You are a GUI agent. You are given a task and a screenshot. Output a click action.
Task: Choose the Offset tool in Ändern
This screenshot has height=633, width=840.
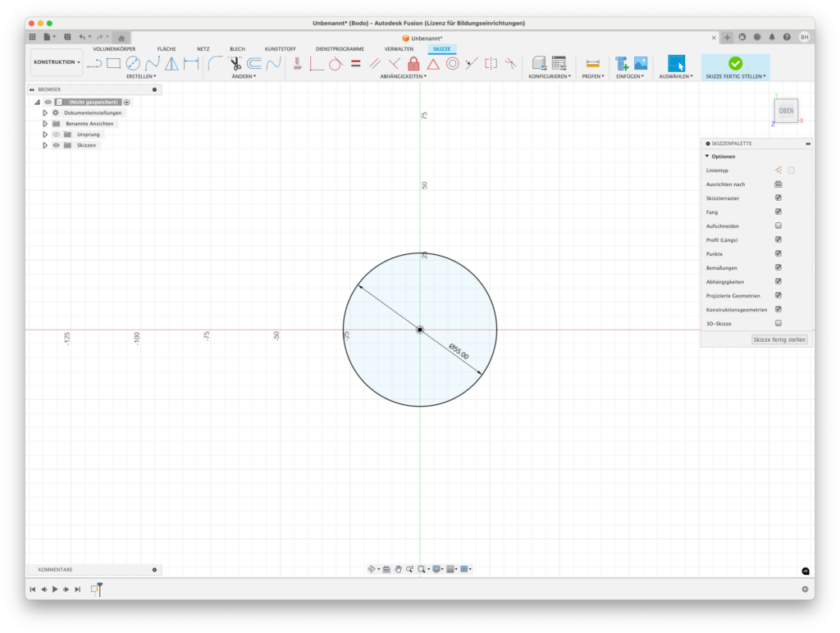tap(254, 63)
